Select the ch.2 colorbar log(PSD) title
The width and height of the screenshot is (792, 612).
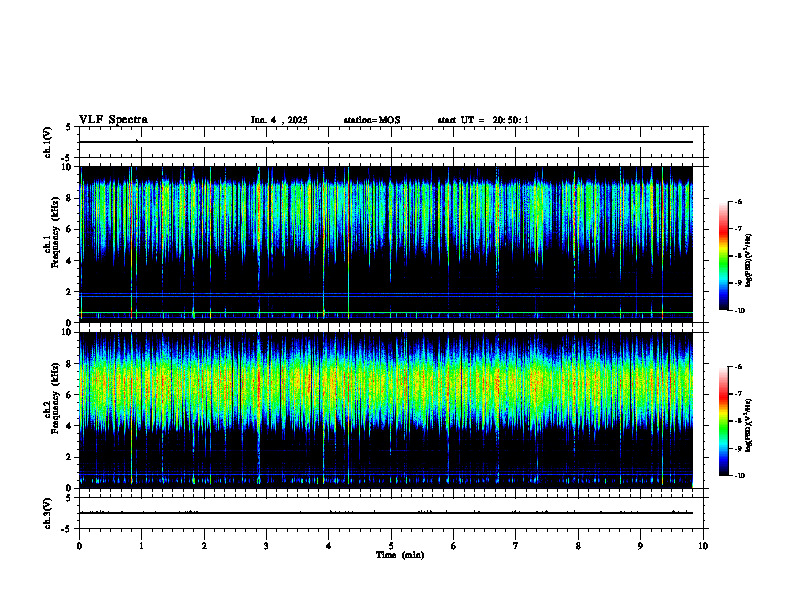[749, 425]
